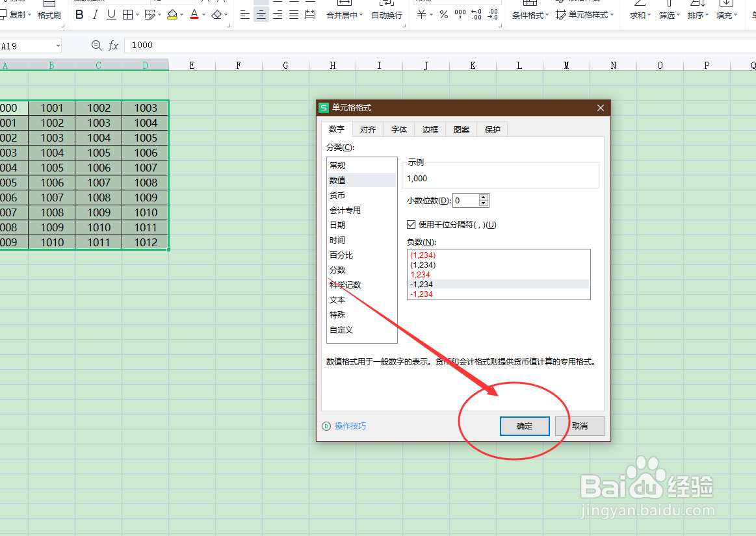Toggle the thousands separator checkbox
This screenshot has width=756, height=536.
coord(411,224)
